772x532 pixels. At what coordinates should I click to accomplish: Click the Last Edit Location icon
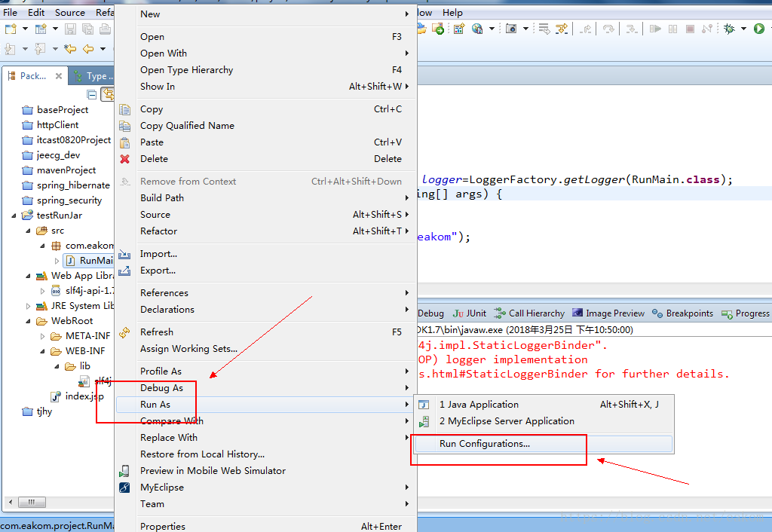(x=70, y=49)
